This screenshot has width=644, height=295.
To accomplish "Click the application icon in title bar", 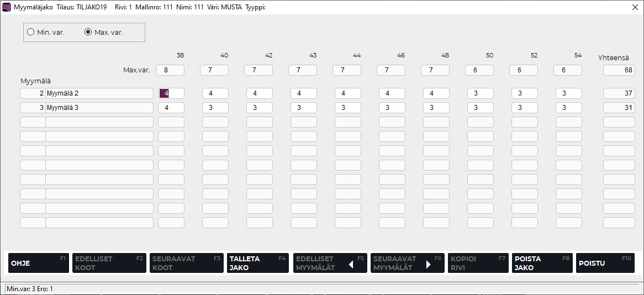I will click(x=7, y=7).
